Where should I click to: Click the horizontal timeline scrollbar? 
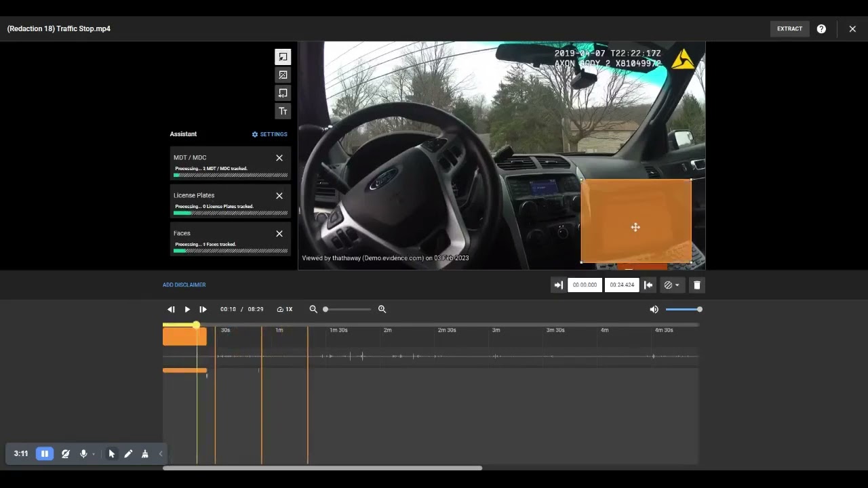point(323,468)
